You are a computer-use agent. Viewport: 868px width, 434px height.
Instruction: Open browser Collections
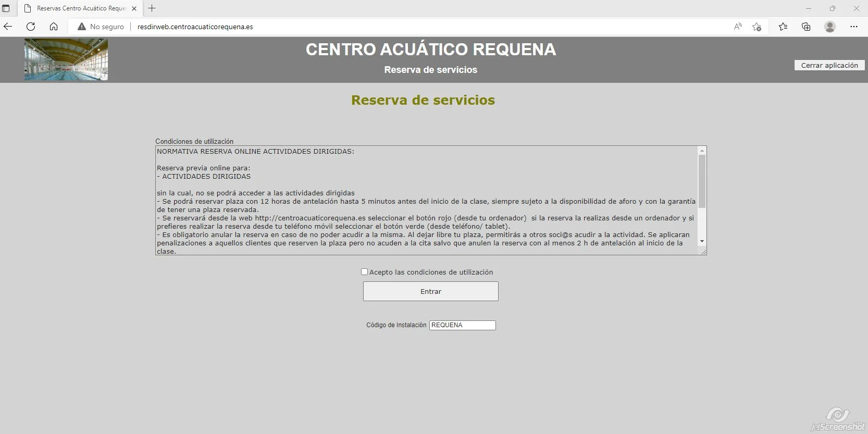point(806,27)
